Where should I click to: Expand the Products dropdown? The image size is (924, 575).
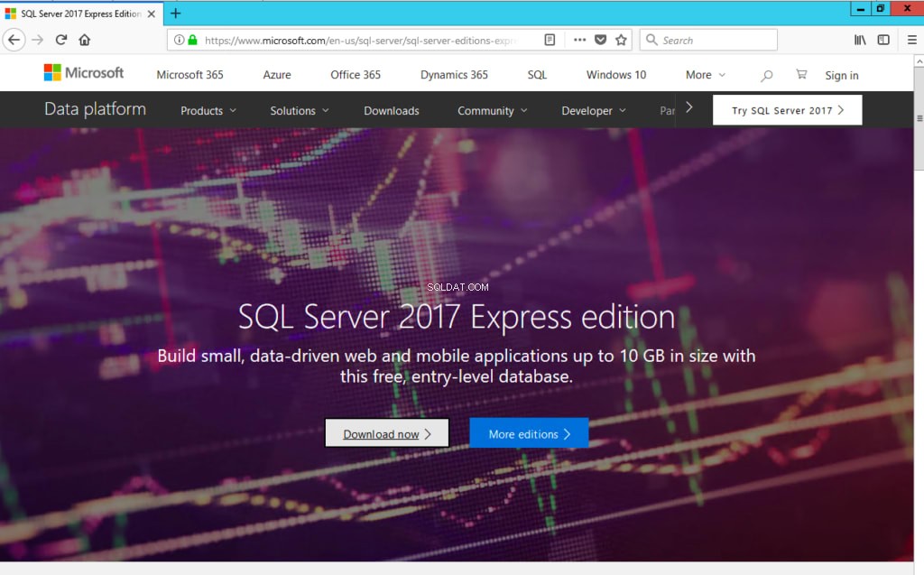pyautogui.click(x=208, y=111)
